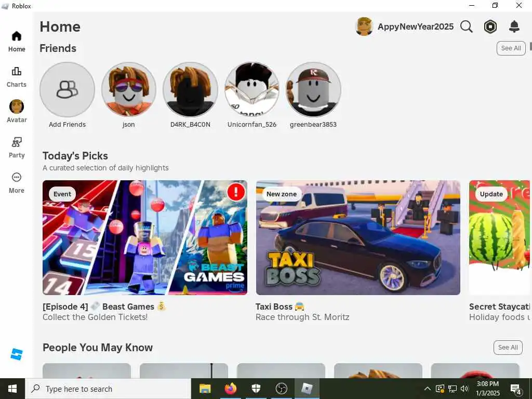The height and width of the screenshot is (399, 532).
Task: Open the Beast Games event thumbnail
Action: pyautogui.click(x=145, y=237)
